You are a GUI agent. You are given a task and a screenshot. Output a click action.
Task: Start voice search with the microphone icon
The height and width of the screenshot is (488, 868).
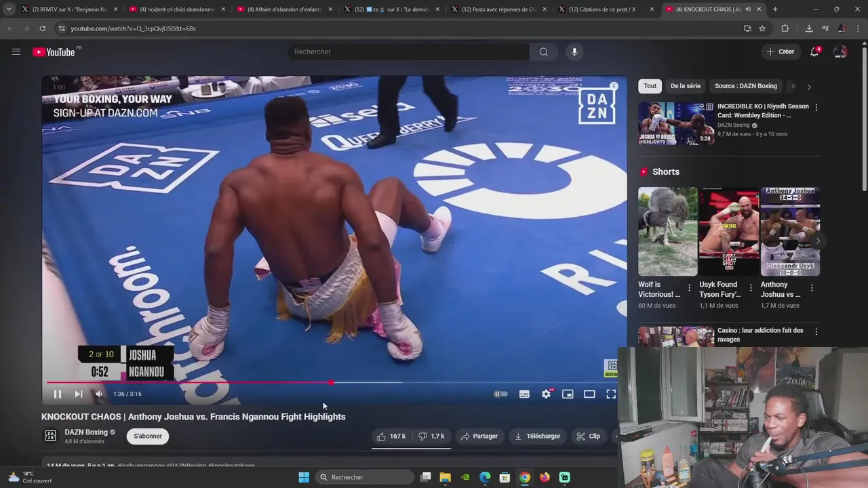tap(574, 52)
